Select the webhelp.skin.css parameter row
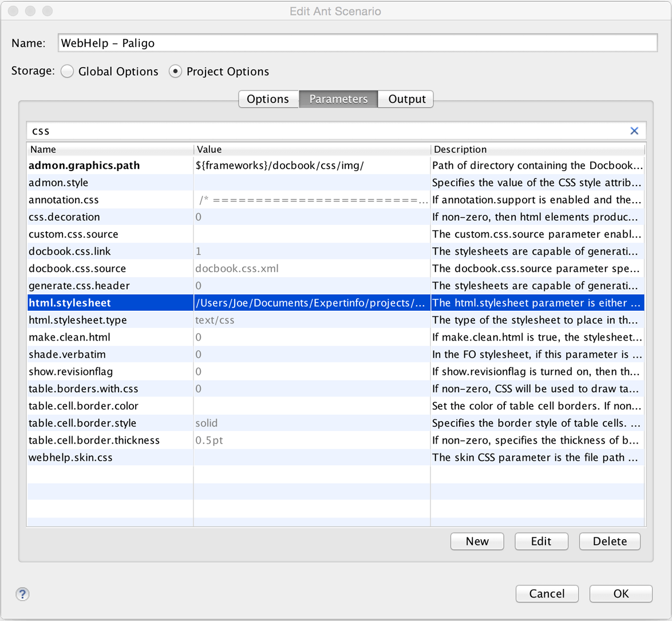 (70, 457)
